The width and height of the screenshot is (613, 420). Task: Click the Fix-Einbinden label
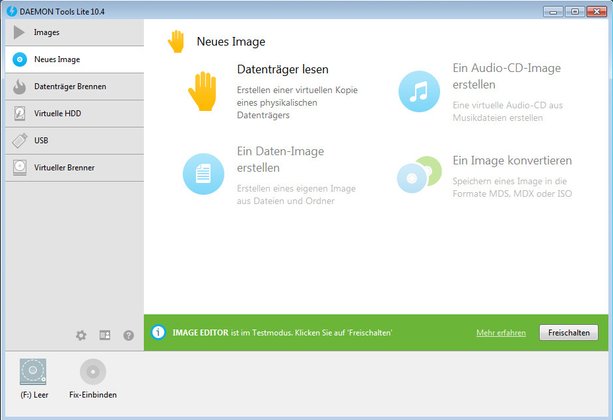93,395
